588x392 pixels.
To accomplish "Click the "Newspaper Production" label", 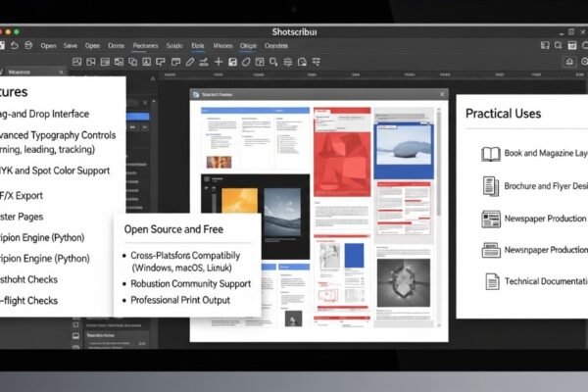I will pos(545,219).
